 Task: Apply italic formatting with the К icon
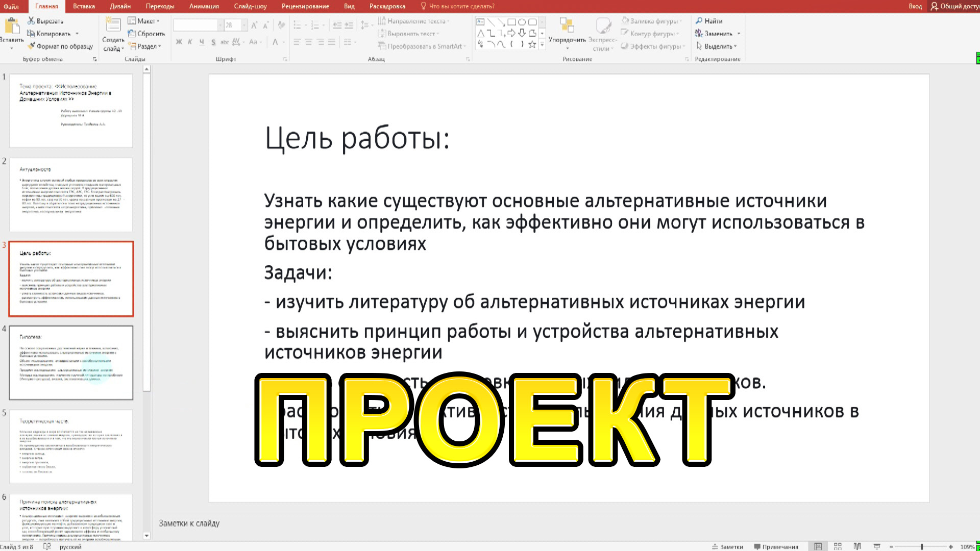(189, 42)
